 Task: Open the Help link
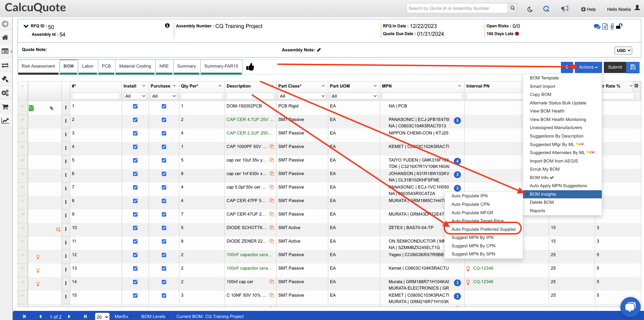tap(588, 9)
